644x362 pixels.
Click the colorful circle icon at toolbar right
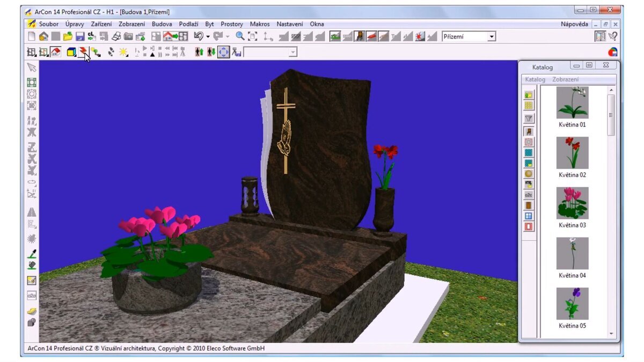612,52
